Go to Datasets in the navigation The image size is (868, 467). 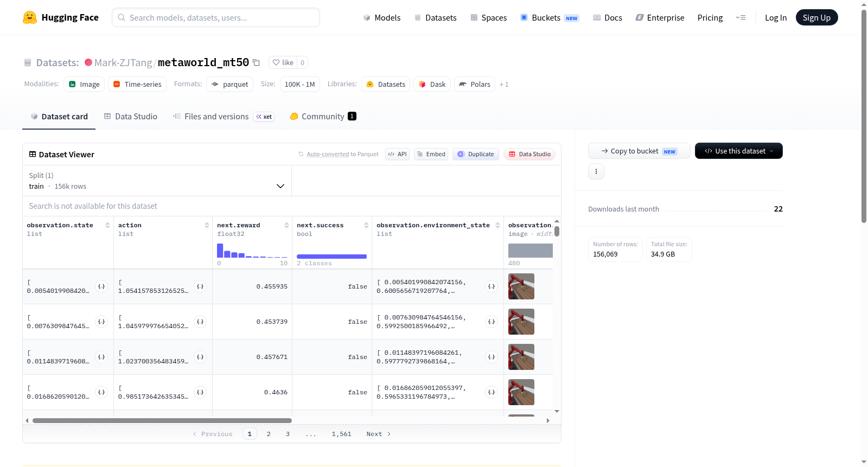435,17
